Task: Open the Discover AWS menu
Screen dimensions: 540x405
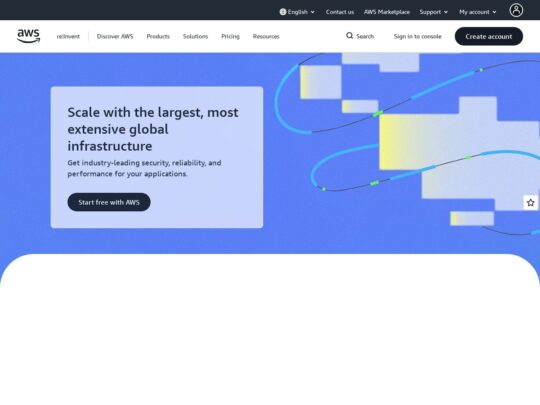Action: [x=115, y=37]
